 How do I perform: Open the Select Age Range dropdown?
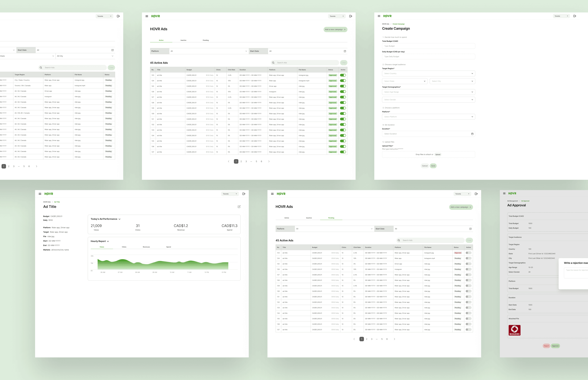click(428, 92)
